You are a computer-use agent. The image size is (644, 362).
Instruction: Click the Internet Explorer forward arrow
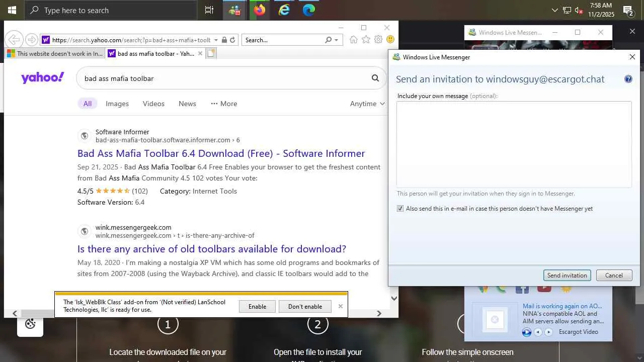click(31, 40)
